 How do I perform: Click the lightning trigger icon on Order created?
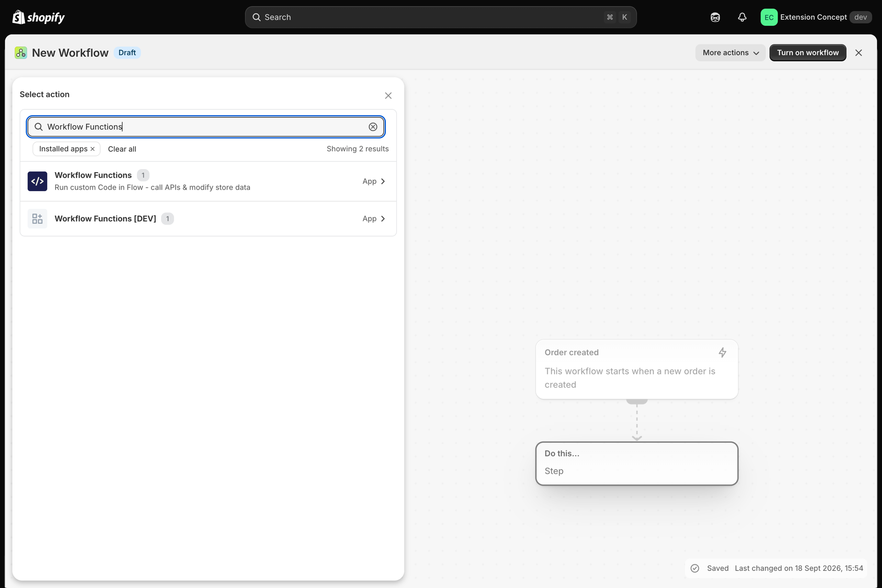(x=723, y=352)
